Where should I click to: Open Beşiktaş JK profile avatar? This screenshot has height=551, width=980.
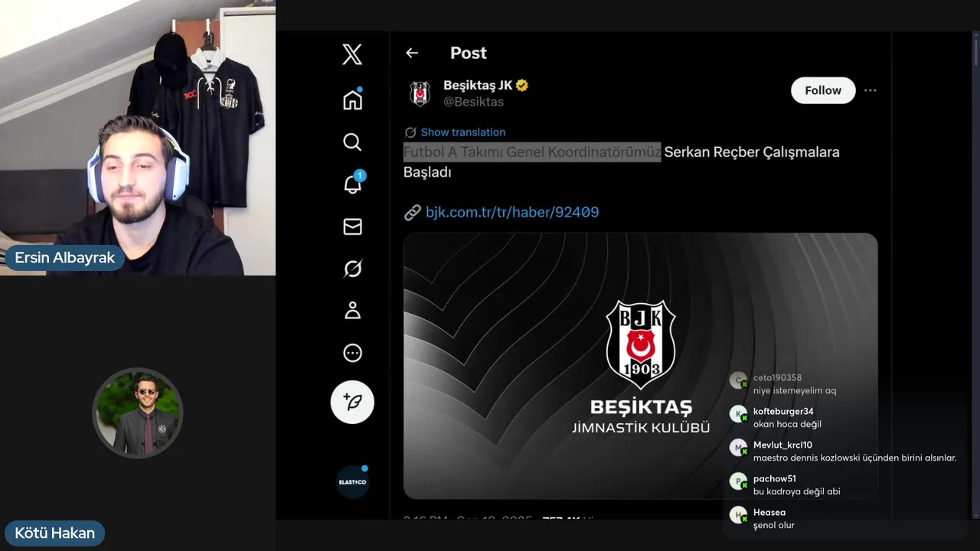click(420, 93)
